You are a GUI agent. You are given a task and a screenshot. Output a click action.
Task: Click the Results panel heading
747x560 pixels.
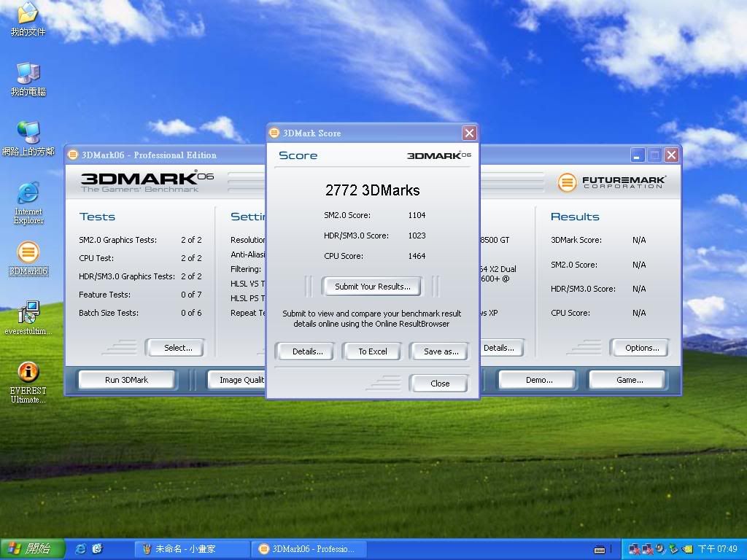pos(575,217)
